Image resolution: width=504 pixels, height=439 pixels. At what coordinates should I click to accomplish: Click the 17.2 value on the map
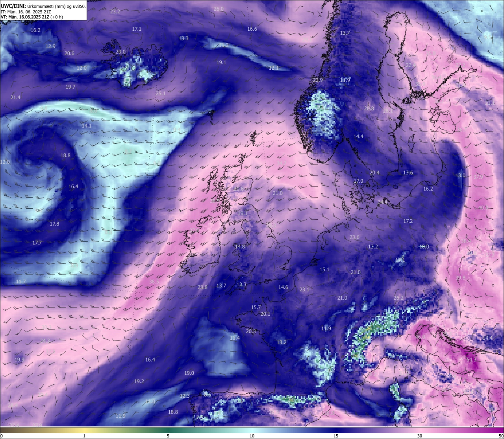click(x=408, y=221)
